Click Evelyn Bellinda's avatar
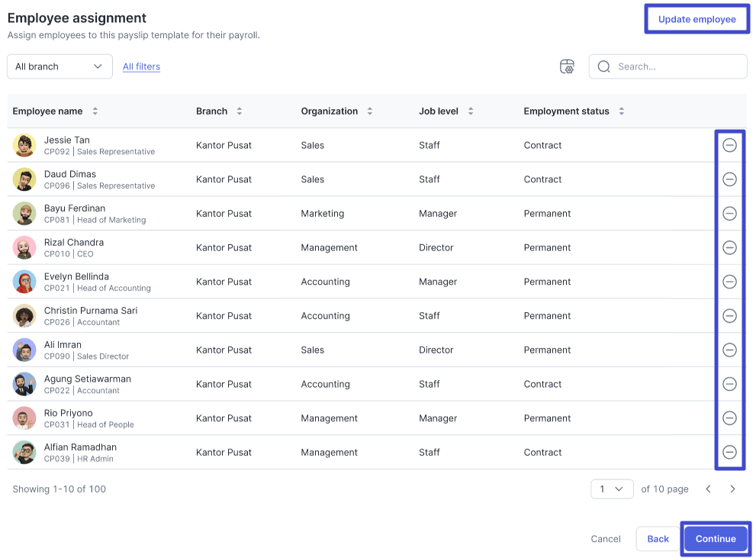756x558 pixels. tap(24, 282)
